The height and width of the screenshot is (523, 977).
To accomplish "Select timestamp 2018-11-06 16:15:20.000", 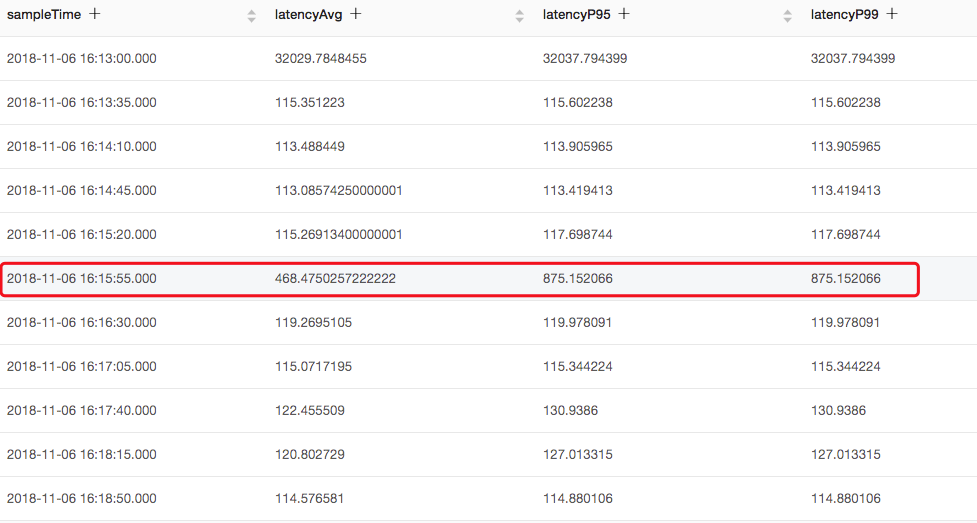I will pos(82,234).
